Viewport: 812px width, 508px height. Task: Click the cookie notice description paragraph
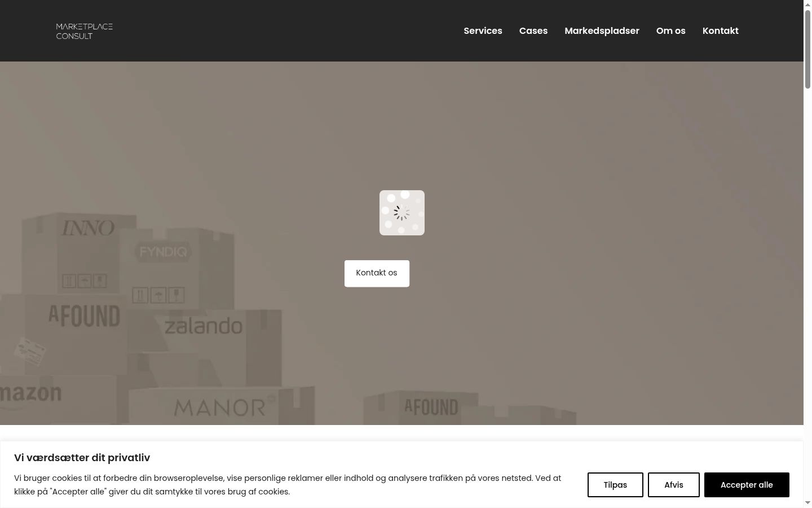(x=288, y=485)
